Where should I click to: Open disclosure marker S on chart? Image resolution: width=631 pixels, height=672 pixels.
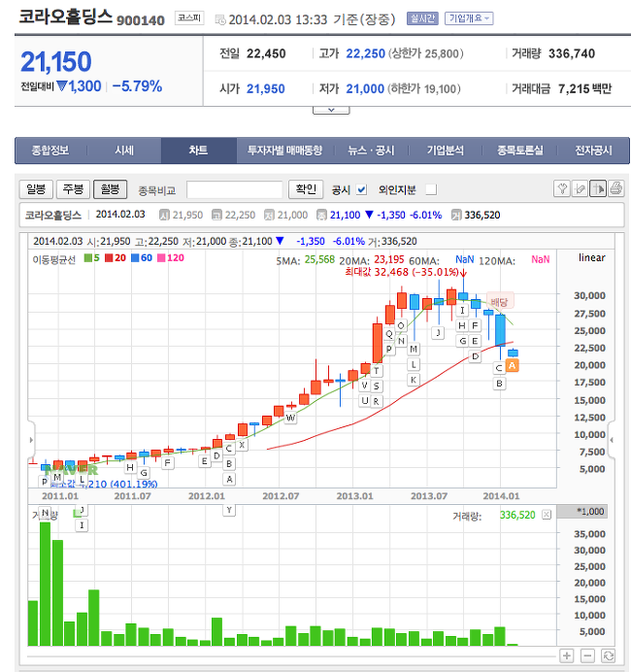(x=376, y=386)
